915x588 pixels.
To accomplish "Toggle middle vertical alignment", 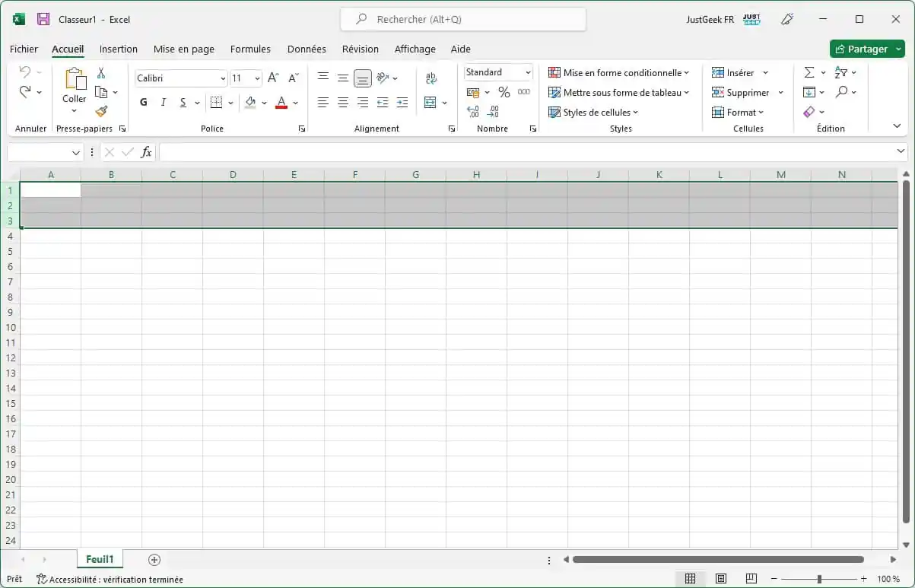I will pyautogui.click(x=343, y=78).
